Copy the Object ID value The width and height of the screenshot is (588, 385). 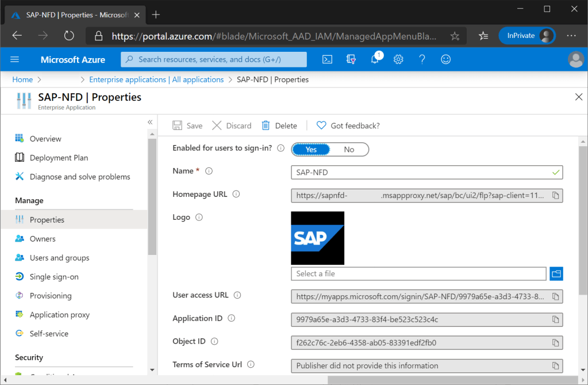click(555, 343)
